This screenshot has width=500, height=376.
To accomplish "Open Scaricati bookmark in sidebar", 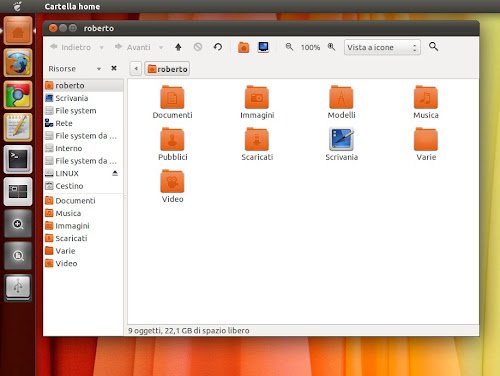I will 83,238.
